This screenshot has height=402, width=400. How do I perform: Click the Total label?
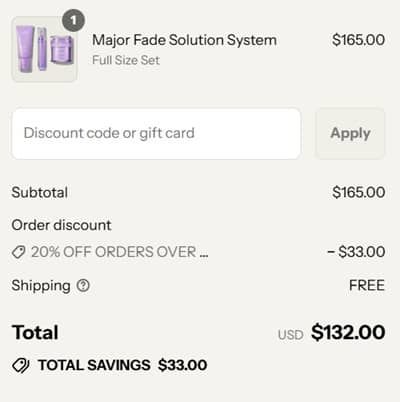pyautogui.click(x=35, y=333)
